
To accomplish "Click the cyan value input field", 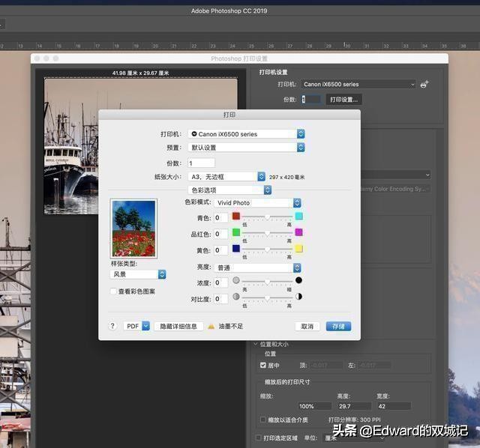I will [x=220, y=218].
